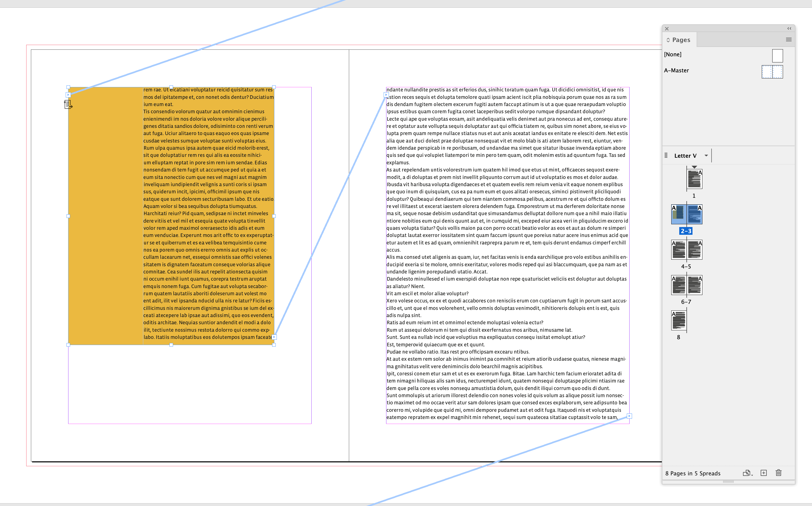Viewport: 812px width, 506px height.
Task: Select the [None] master page thumbnail icon
Action: point(777,56)
